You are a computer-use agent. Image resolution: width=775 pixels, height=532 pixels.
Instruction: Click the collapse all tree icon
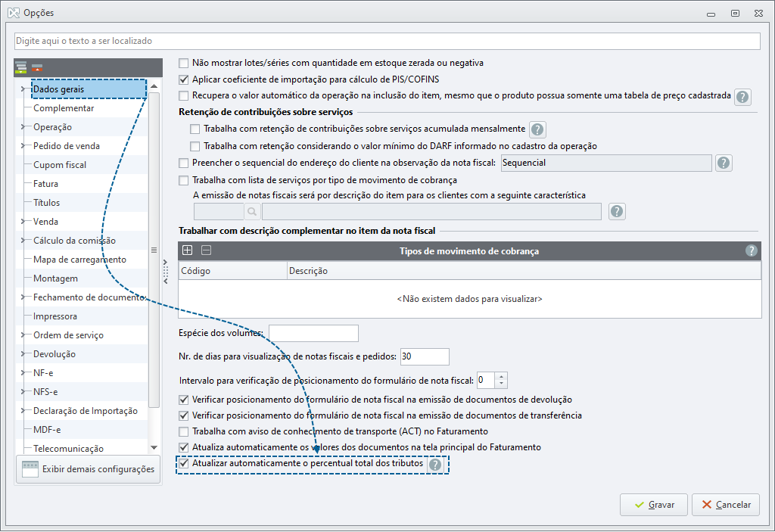[37, 67]
